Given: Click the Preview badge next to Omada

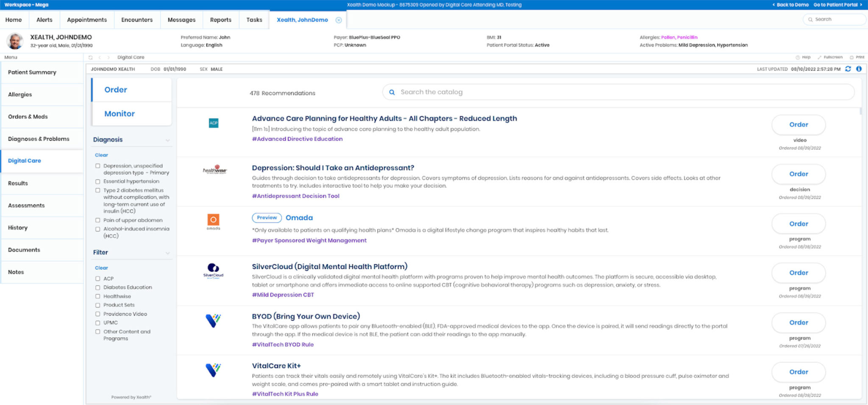Looking at the screenshot, I should tap(267, 218).
